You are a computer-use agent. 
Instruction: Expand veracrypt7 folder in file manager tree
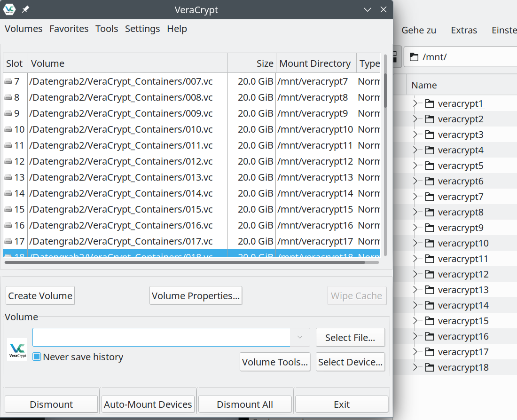415,197
